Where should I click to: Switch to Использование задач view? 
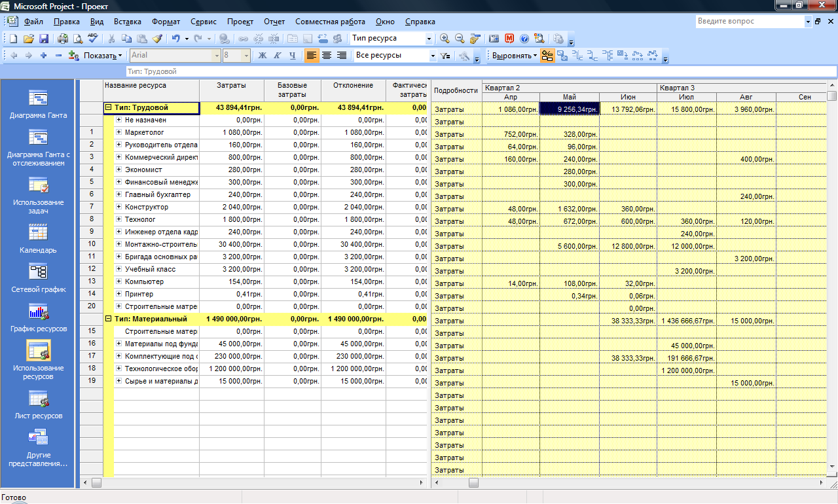click(x=38, y=195)
